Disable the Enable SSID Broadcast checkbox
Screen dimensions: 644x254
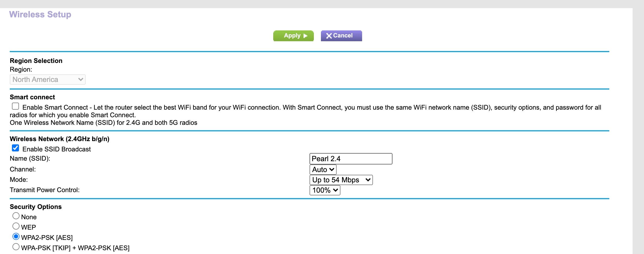[15, 147]
